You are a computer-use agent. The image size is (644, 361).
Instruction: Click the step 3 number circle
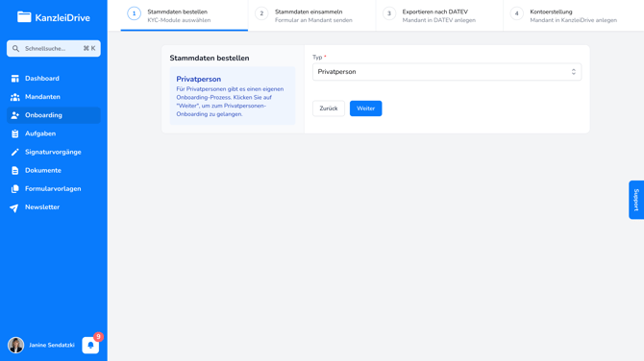coord(389,13)
